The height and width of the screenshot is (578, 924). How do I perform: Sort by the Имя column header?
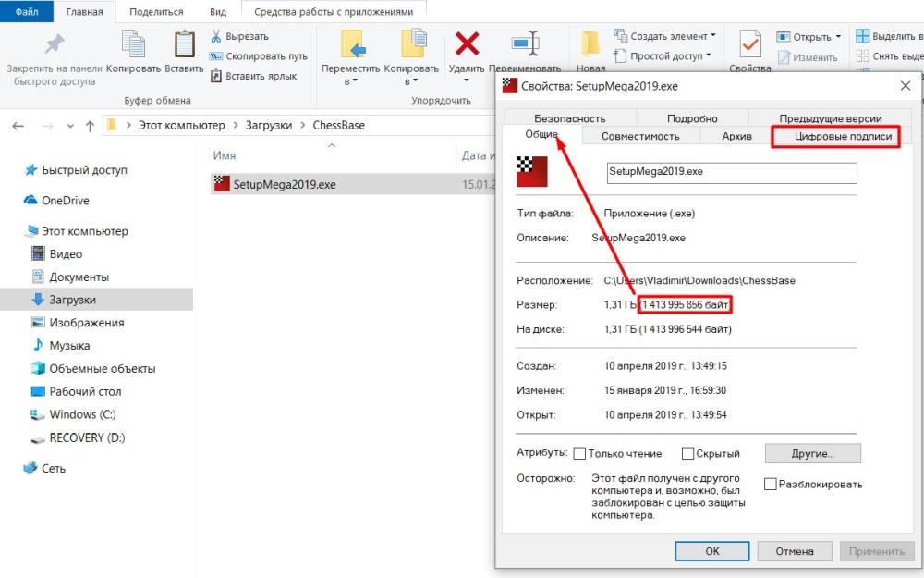tap(224, 155)
